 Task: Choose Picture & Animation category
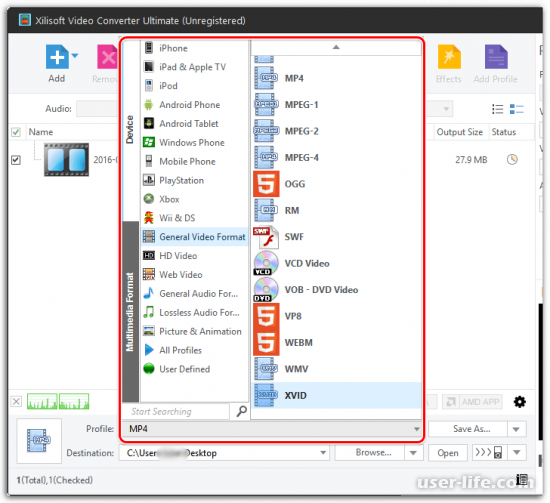pyautogui.click(x=195, y=331)
